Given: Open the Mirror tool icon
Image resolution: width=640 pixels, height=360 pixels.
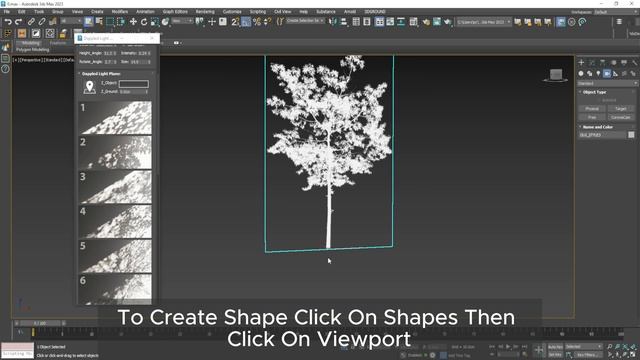Looking at the screenshot, I should coord(333,22).
